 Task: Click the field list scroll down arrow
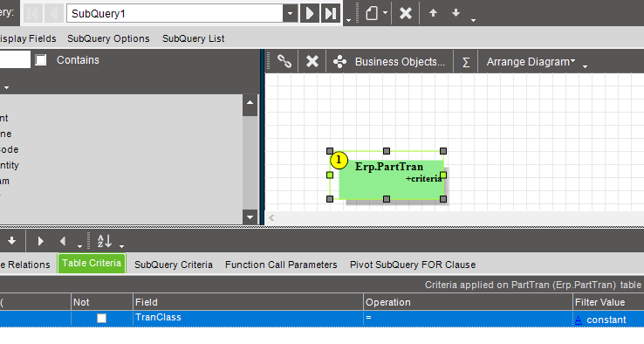point(250,217)
